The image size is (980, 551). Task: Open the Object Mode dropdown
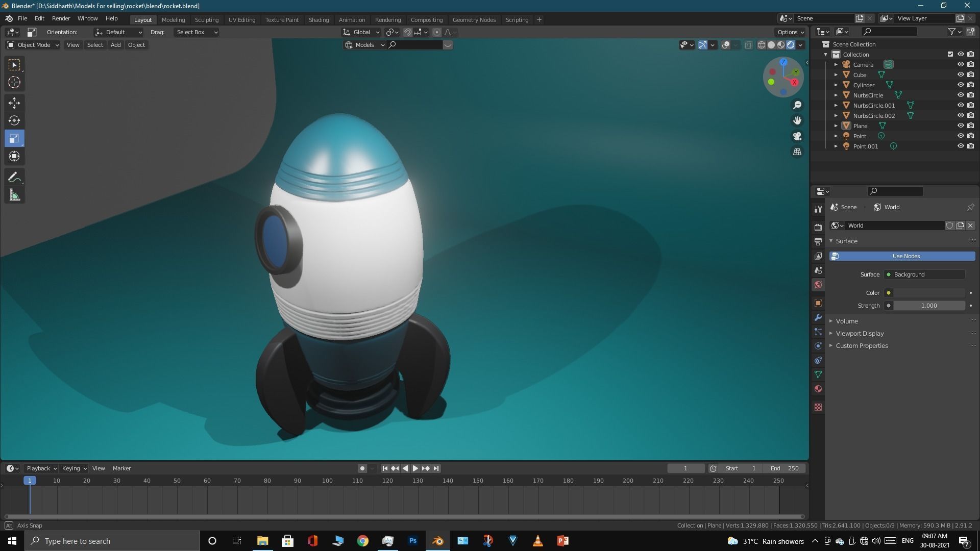point(33,45)
